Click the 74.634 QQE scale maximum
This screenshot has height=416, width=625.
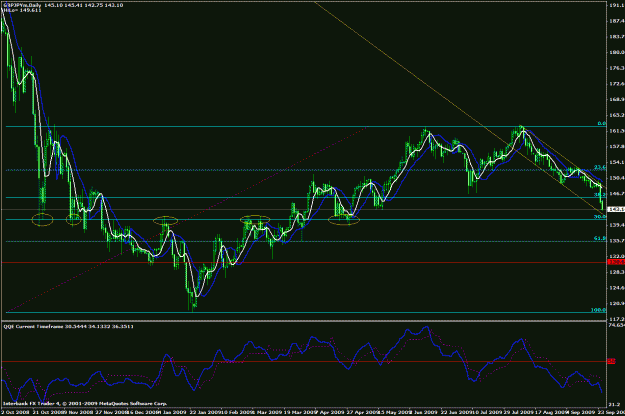click(617, 326)
